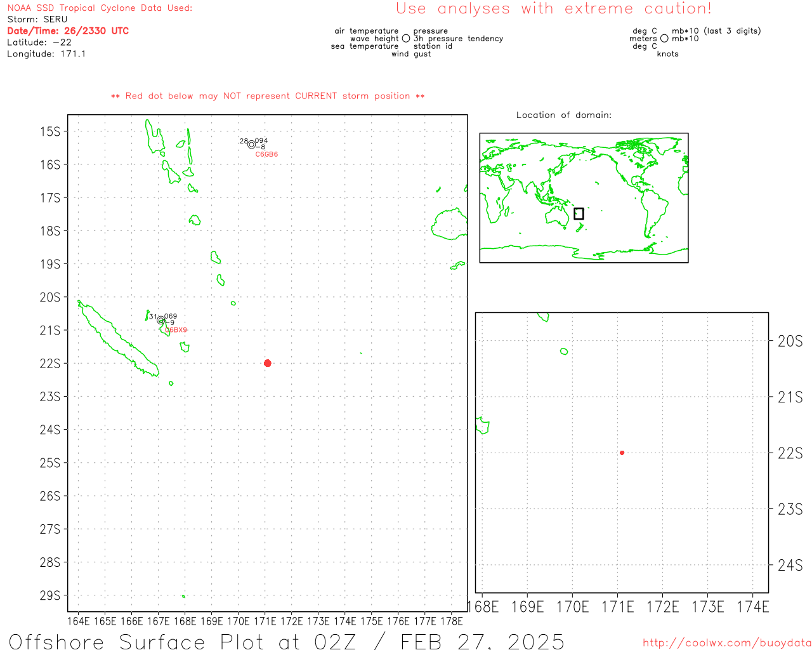Screen dimensions: 812x650
Task: Click the 'station id' legend label
Action: [433, 46]
